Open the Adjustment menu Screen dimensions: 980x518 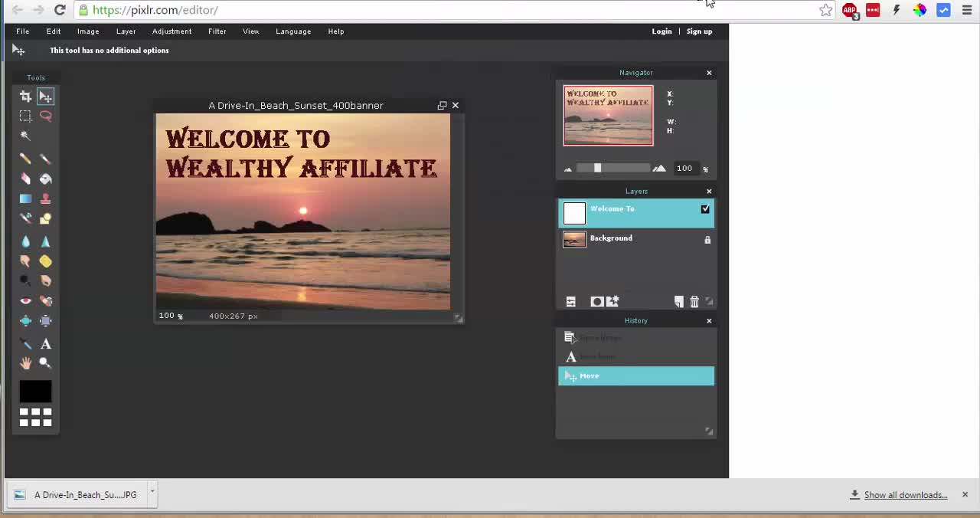pyautogui.click(x=171, y=31)
